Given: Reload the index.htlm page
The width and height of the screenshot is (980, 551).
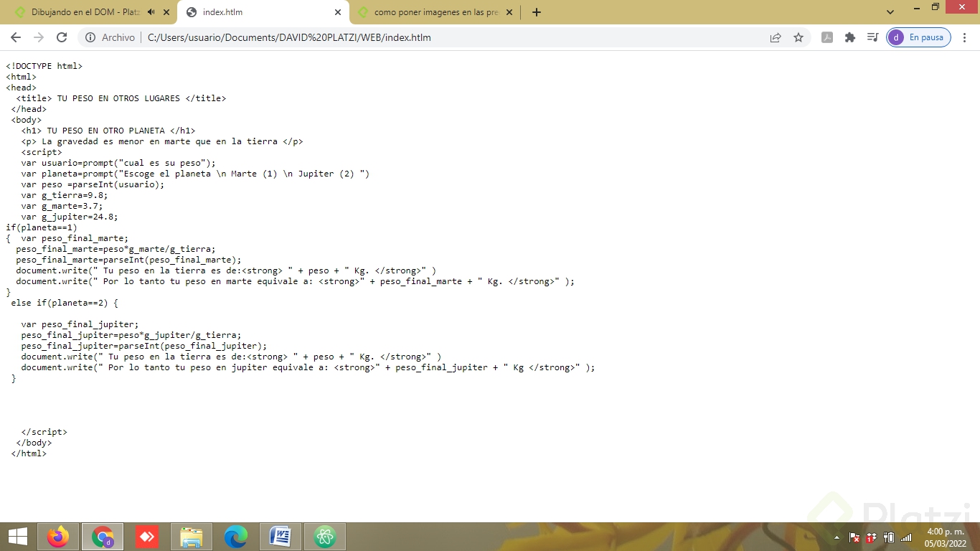Looking at the screenshot, I should tap(62, 37).
